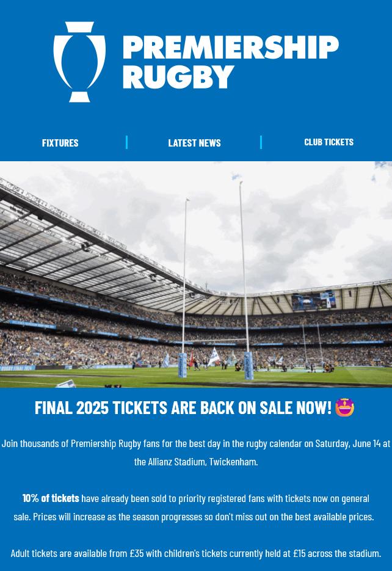Click the bold '10% of tickets' text
This screenshot has width=392, height=571.
point(51,498)
